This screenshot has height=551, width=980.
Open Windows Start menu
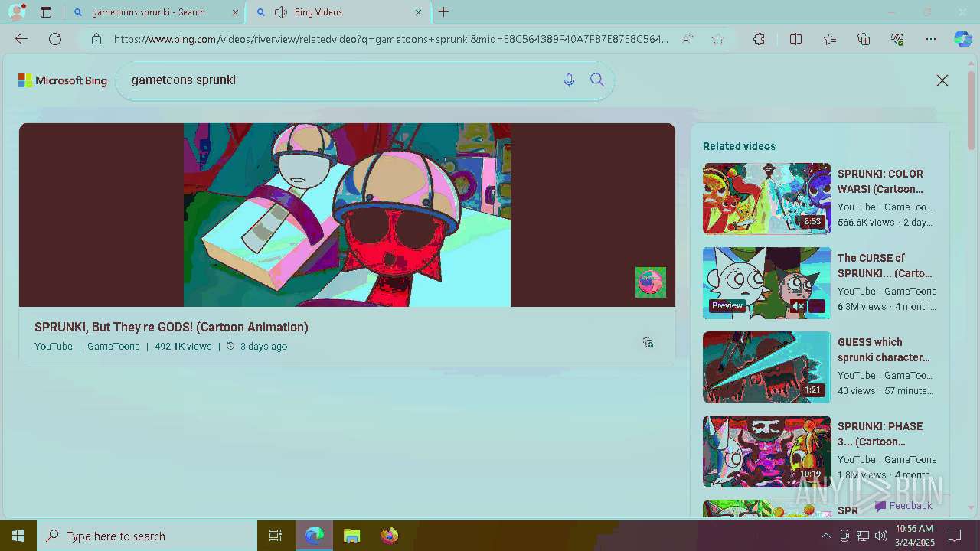18,536
